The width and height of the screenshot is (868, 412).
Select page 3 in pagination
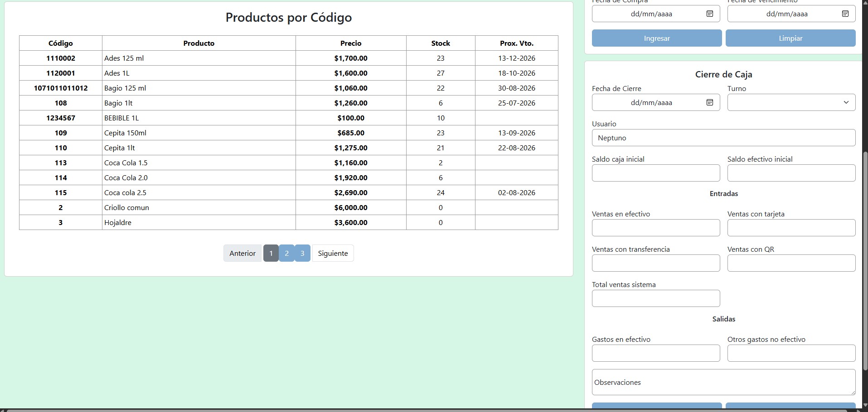coord(302,253)
